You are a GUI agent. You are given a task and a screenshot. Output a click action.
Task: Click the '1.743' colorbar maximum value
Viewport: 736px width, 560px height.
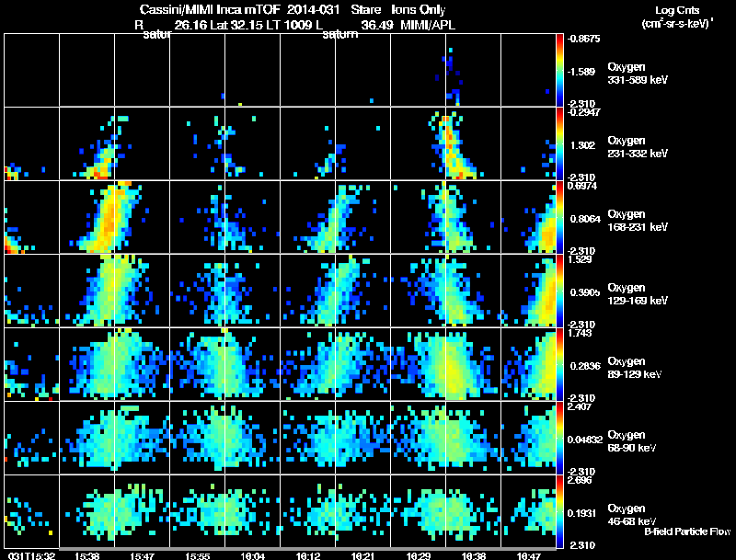(580, 333)
